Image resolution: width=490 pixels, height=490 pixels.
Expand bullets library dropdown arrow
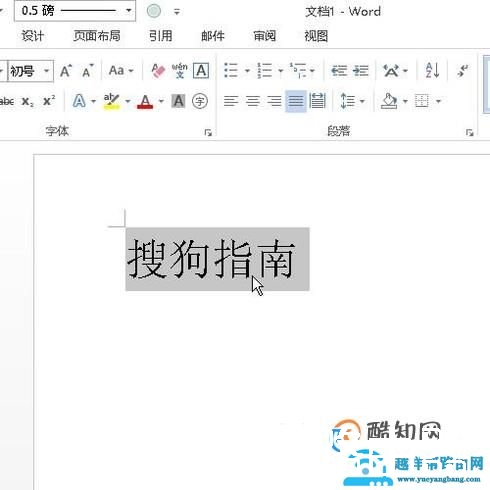(247, 71)
